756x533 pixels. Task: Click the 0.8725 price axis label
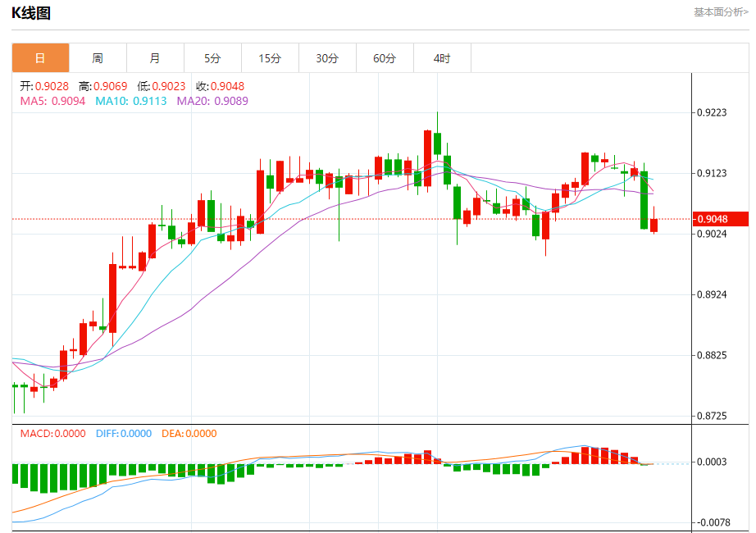[x=712, y=416]
